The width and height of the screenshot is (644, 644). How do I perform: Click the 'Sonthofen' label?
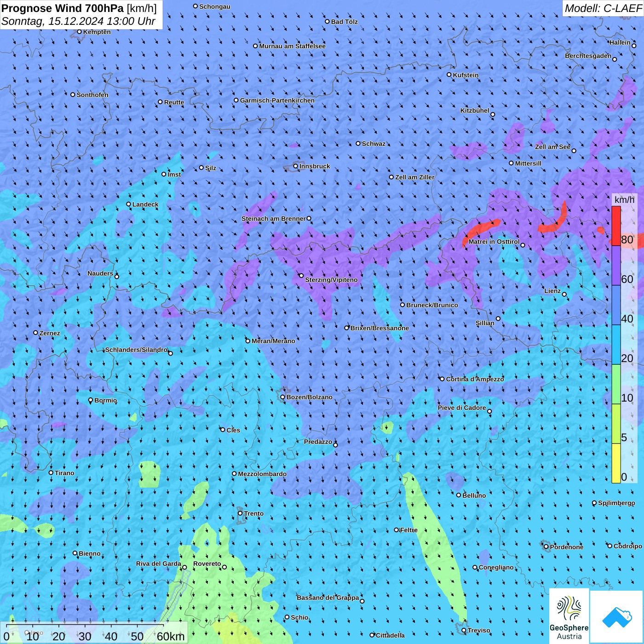click(x=92, y=95)
